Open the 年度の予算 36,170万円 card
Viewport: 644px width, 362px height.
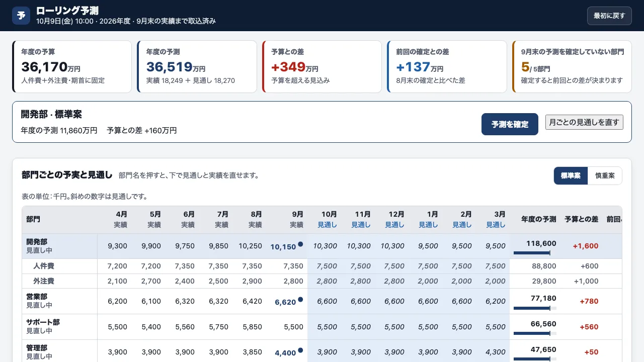[x=72, y=67]
